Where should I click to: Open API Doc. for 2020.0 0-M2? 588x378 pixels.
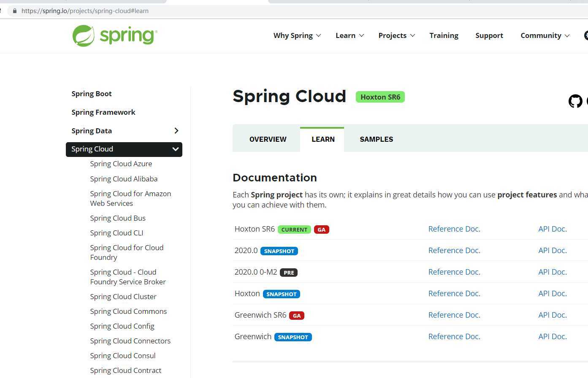pyautogui.click(x=553, y=272)
